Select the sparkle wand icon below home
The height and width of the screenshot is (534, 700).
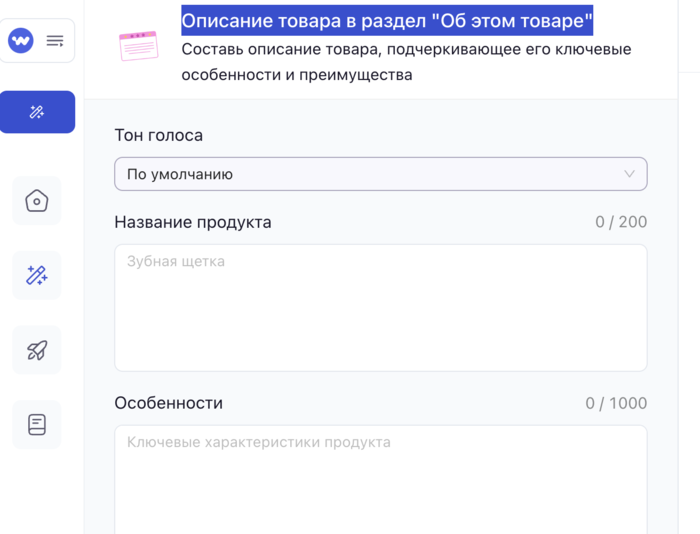pyautogui.click(x=37, y=275)
